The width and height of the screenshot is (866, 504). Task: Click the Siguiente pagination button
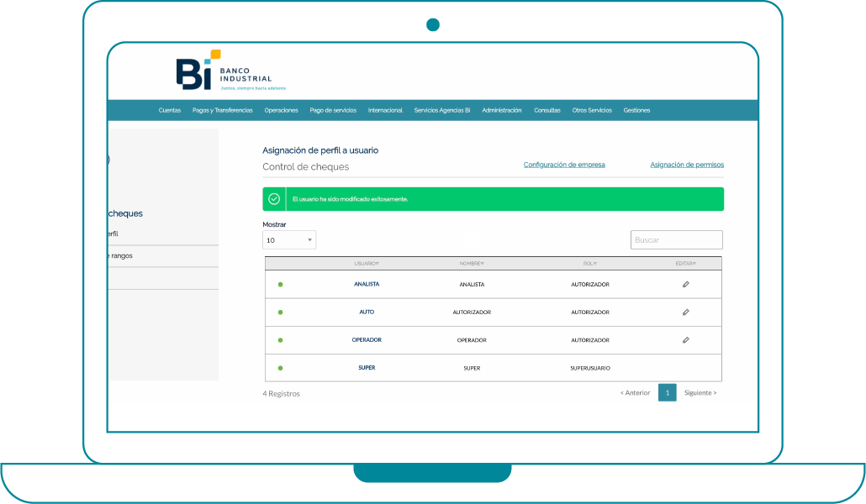coord(700,393)
